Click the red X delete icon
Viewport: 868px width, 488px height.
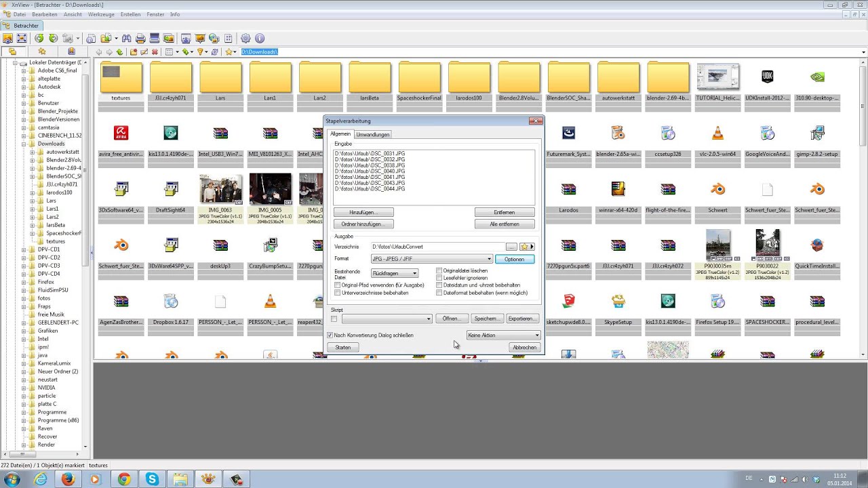coord(155,52)
